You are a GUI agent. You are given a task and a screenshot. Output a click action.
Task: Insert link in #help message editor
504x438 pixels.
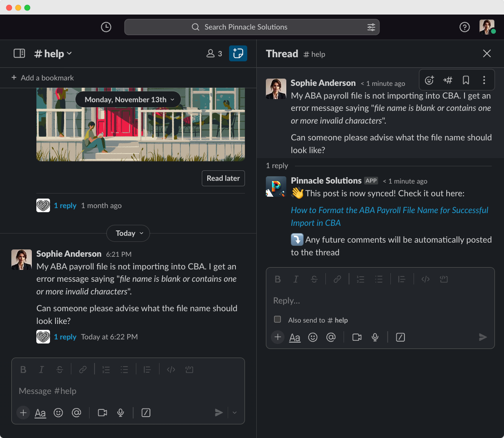click(83, 370)
